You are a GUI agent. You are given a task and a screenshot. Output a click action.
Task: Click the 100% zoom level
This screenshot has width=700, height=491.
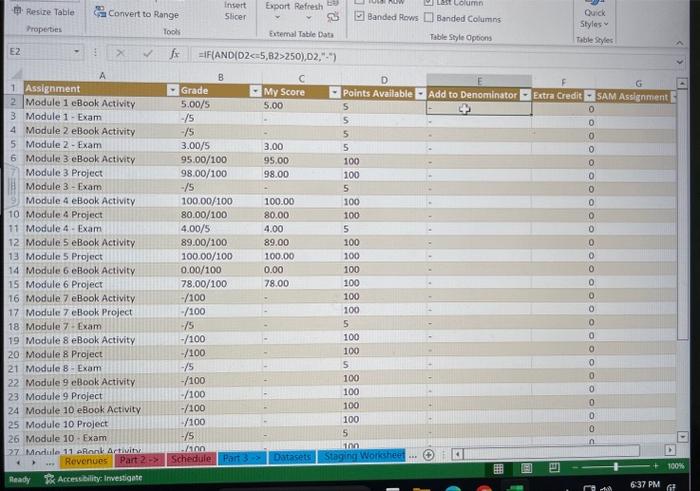click(675, 466)
